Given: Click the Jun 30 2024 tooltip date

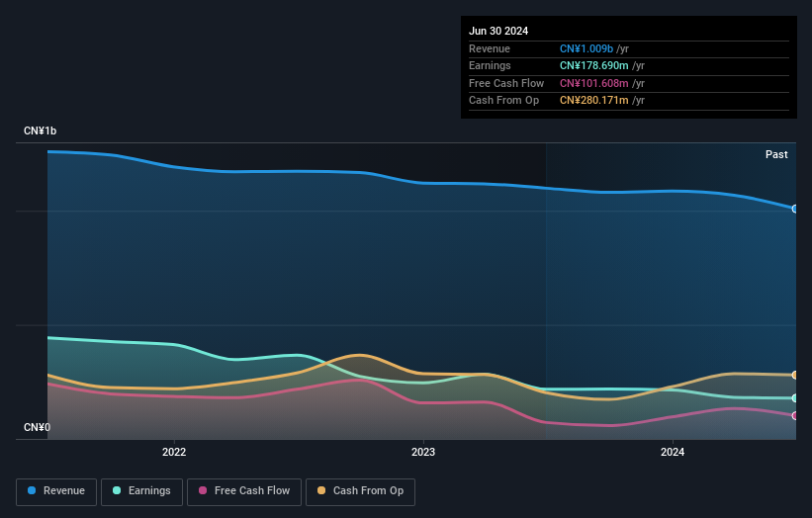Looking at the screenshot, I should 498,31.
